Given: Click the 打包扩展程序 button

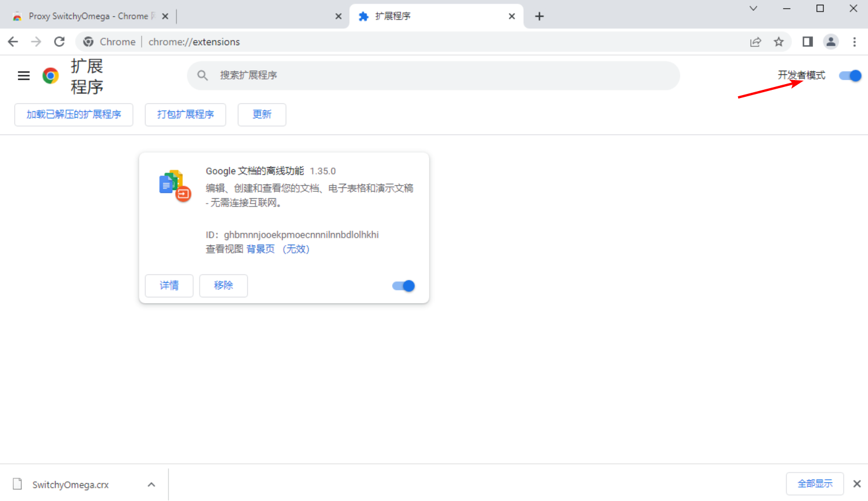Looking at the screenshot, I should click(185, 115).
